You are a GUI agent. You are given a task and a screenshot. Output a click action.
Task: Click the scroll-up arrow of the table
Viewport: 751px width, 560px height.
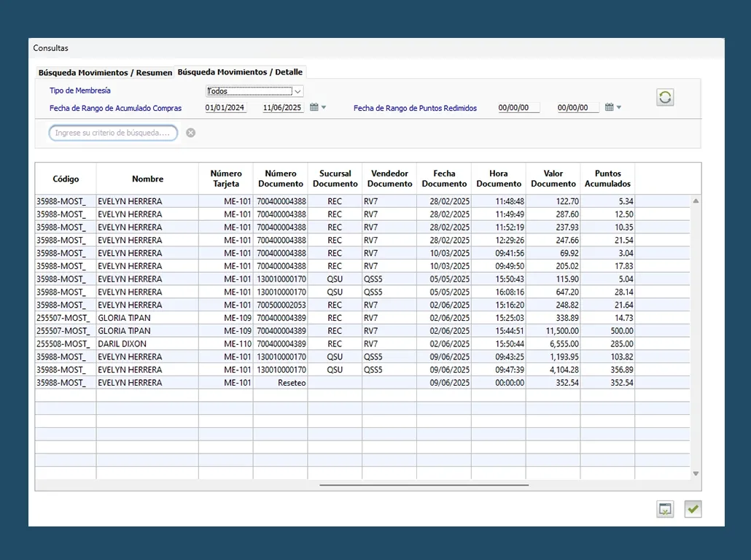click(x=696, y=201)
